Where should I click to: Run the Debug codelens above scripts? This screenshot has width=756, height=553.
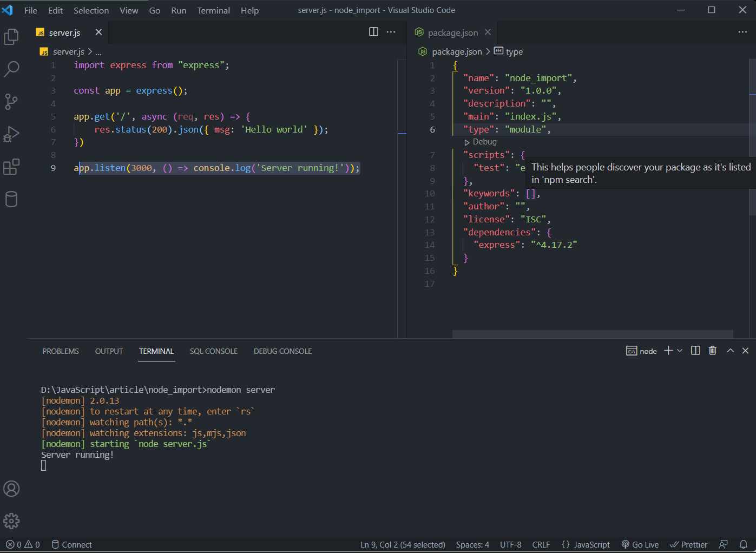pos(481,142)
